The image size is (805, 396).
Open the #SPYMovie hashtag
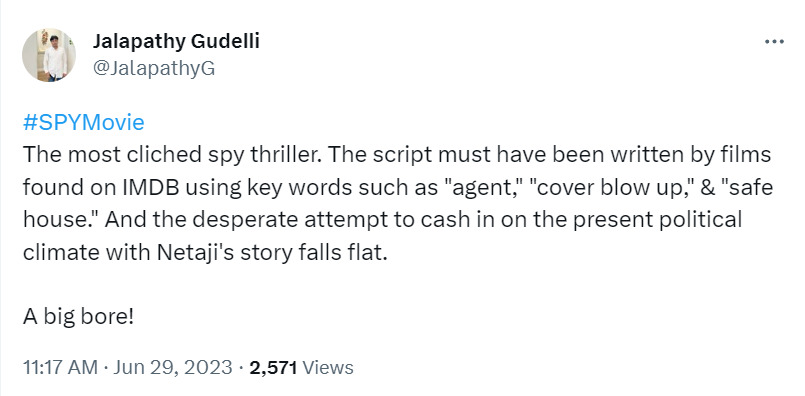[x=84, y=123]
